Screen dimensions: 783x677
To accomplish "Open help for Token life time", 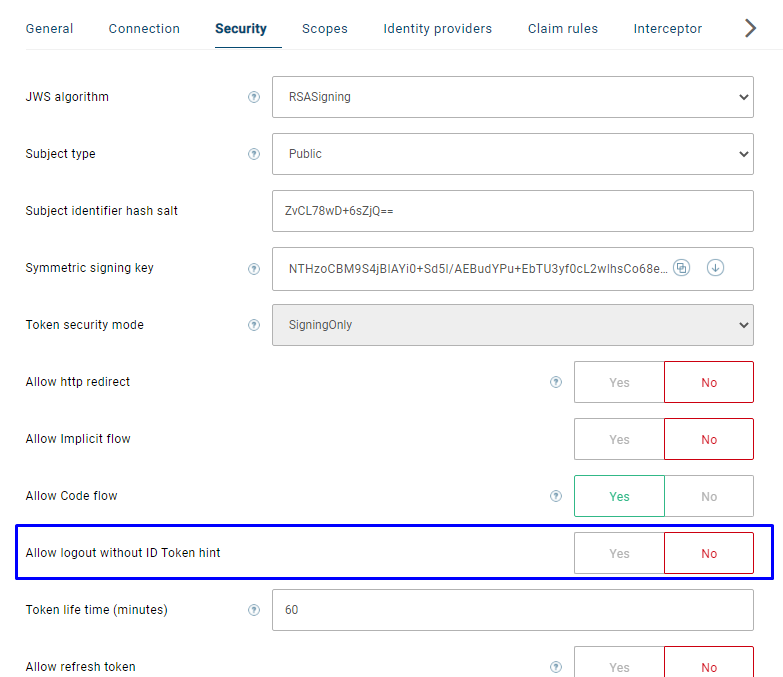I will tap(254, 610).
